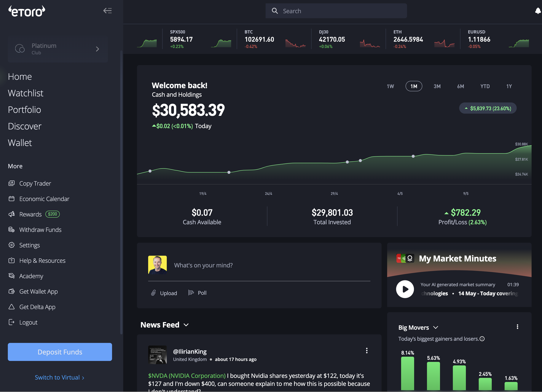Click the Upload paperclip icon
This screenshot has width=542, height=392.
pos(153,293)
